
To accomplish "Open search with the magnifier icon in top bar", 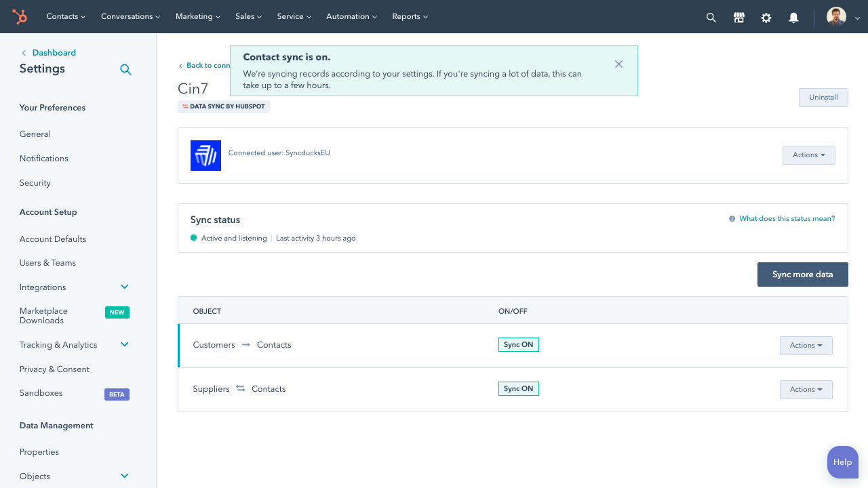I will 711,18.
